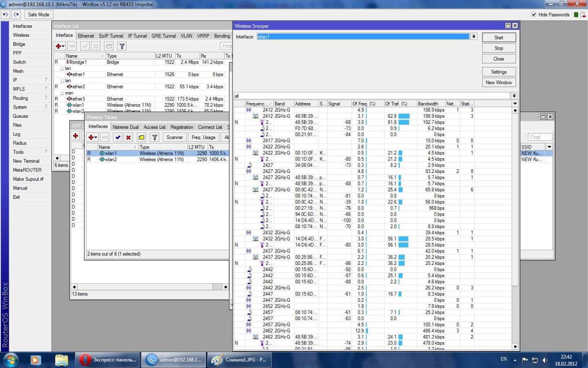The image size is (588, 368).
Task: Click the red X Disable icon
Action: (x=128, y=137)
